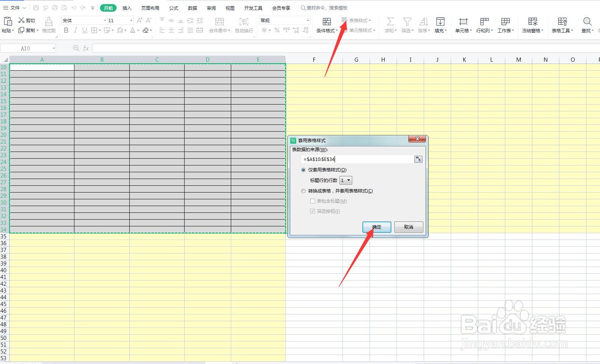
Task: Select row header 40
Action: pos(4,270)
